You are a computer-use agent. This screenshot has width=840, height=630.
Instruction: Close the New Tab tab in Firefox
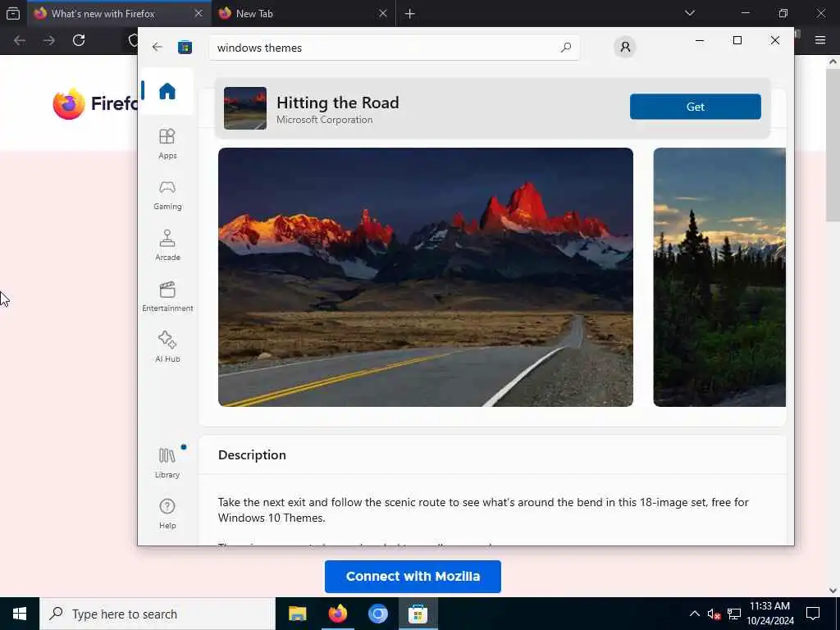point(382,13)
